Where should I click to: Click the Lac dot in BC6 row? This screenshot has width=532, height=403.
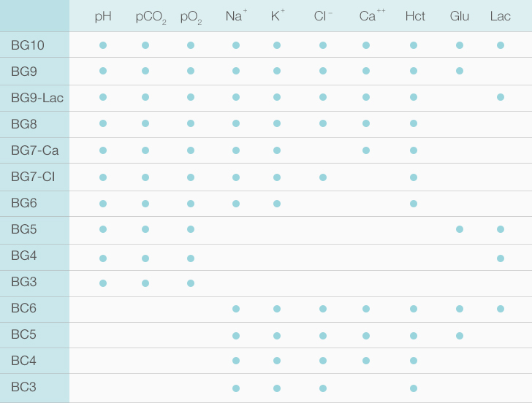[501, 309]
